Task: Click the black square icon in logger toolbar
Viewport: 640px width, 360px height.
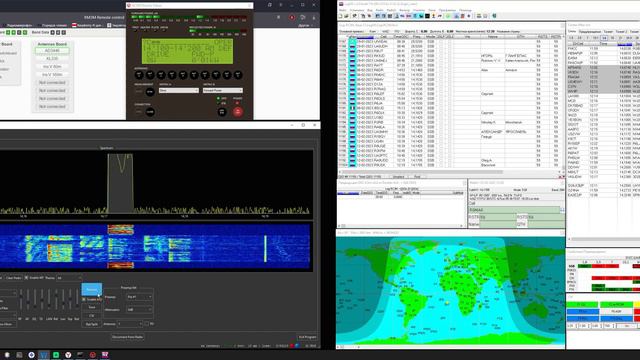Action: [x=427, y=16]
